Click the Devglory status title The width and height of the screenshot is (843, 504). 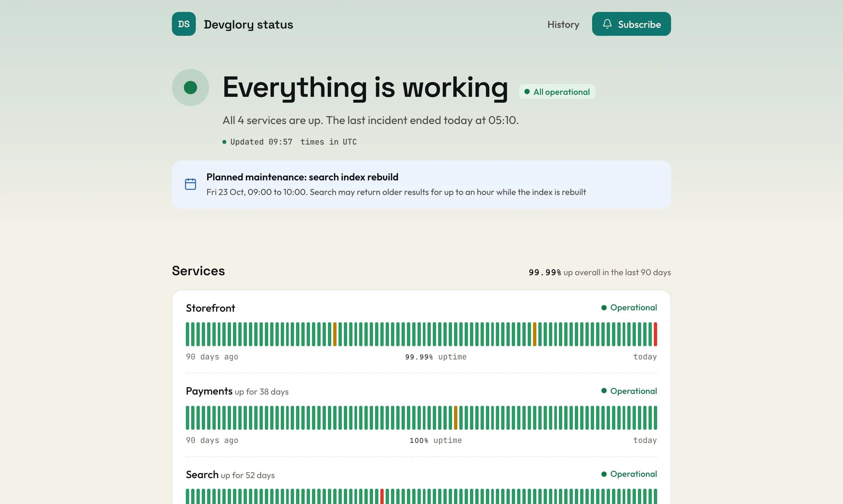[x=249, y=25]
